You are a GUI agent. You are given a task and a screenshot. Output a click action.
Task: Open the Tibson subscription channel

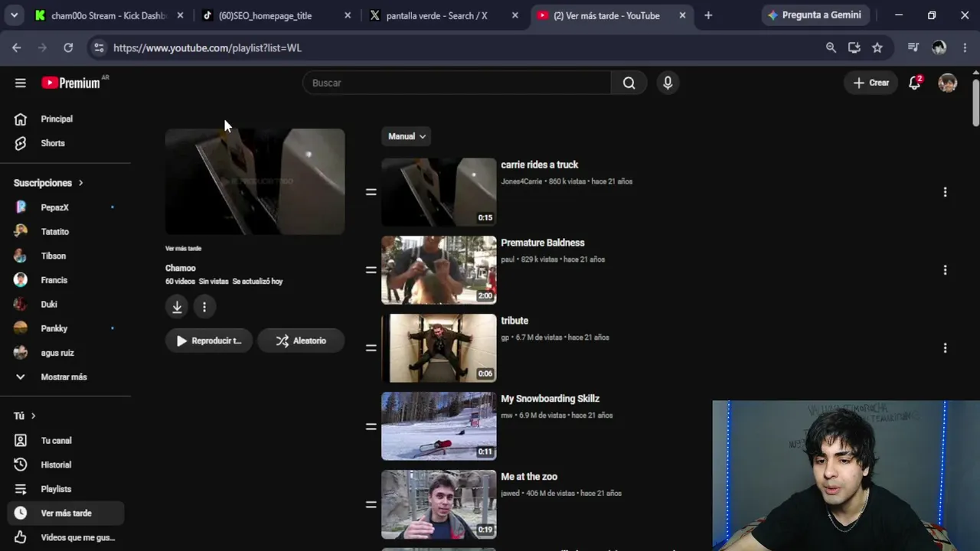(65, 256)
